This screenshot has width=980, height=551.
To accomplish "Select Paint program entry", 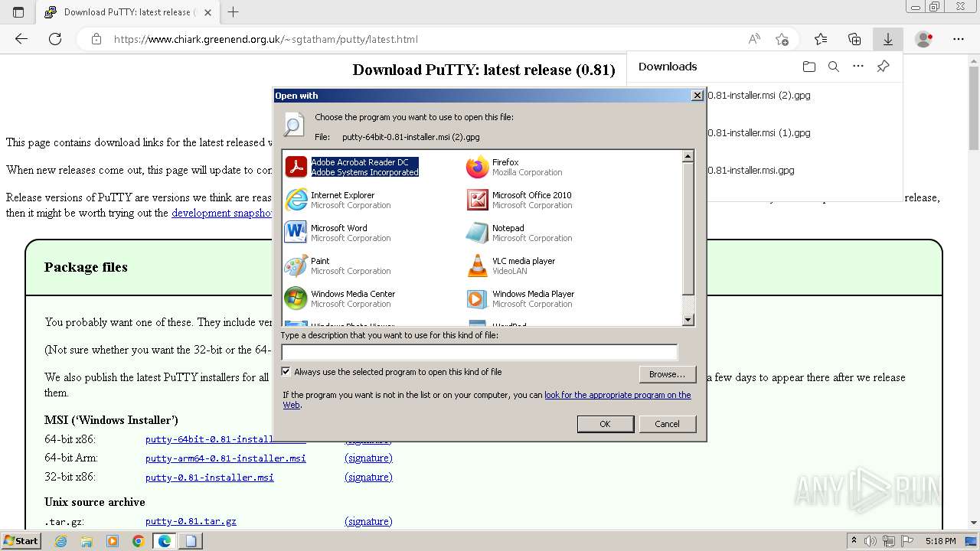I will (x=338, y=266).
